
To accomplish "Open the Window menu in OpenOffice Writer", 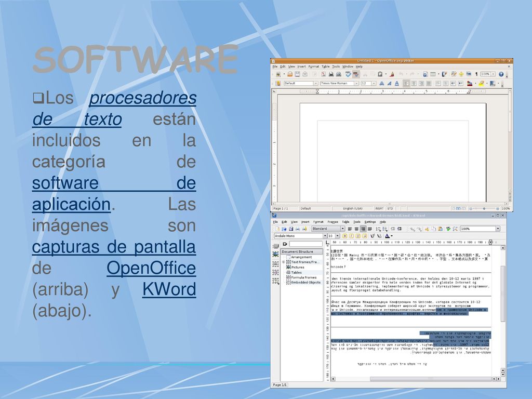I will point(348,66).
